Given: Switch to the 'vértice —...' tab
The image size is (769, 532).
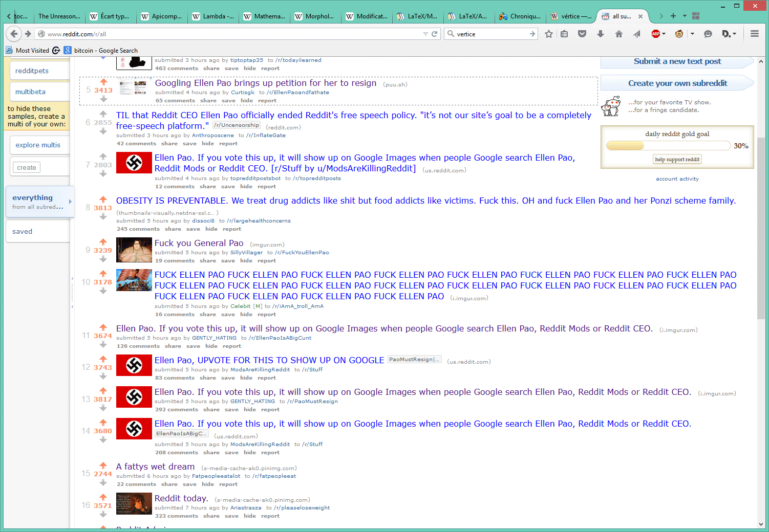Looking at the screenshot, I should pos(571,16).
